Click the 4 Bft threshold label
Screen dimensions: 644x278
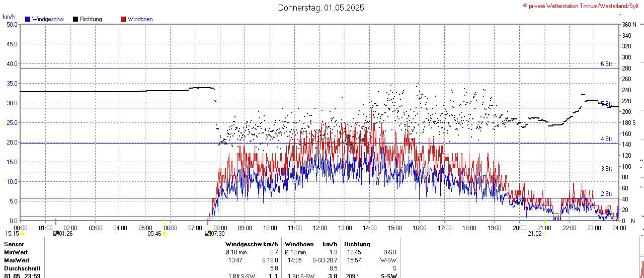(606, 139)
